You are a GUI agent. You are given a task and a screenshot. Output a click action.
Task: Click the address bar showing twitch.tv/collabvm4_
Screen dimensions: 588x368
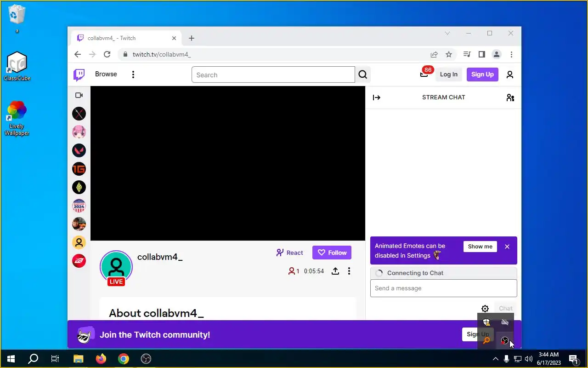(273, 54)
